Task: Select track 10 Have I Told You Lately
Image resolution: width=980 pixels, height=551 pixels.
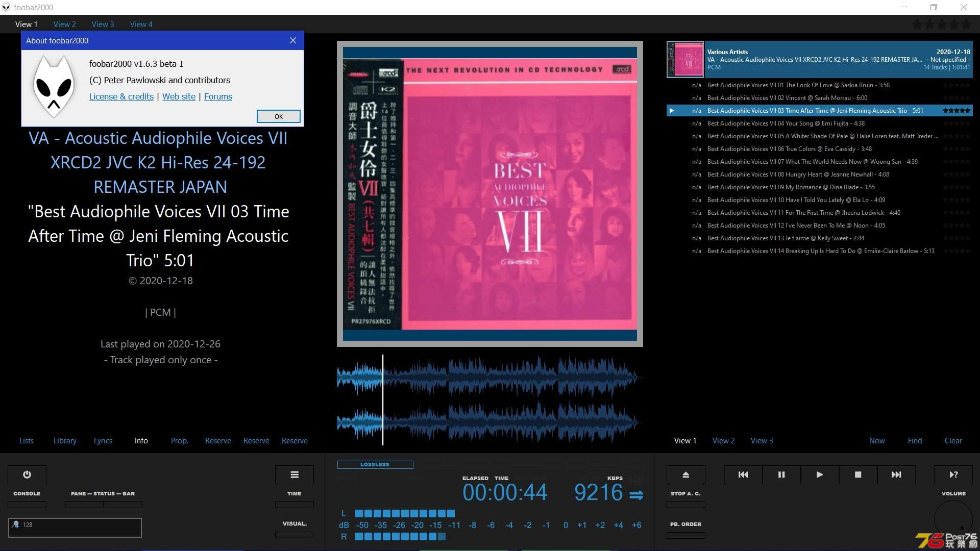Action: 819,200
